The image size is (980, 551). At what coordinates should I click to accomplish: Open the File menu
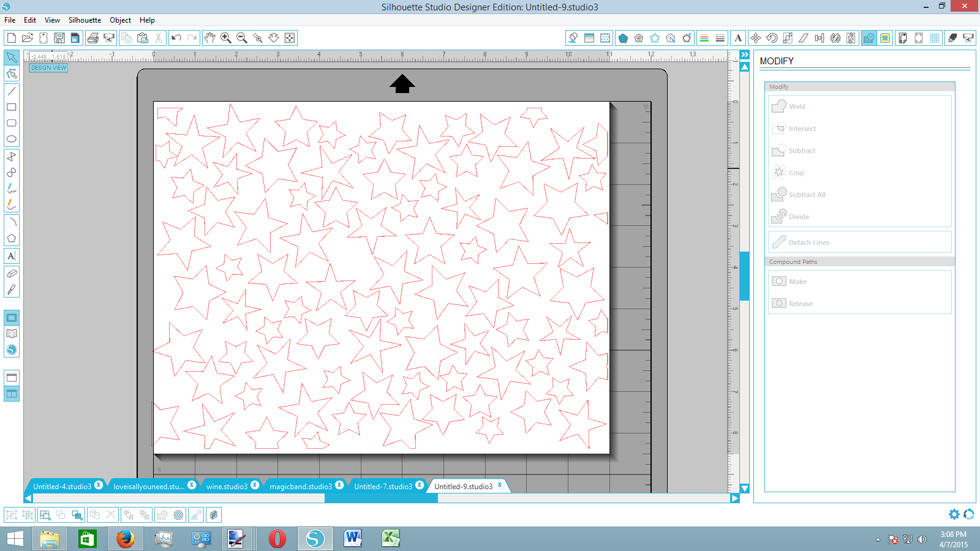[10, 20]
